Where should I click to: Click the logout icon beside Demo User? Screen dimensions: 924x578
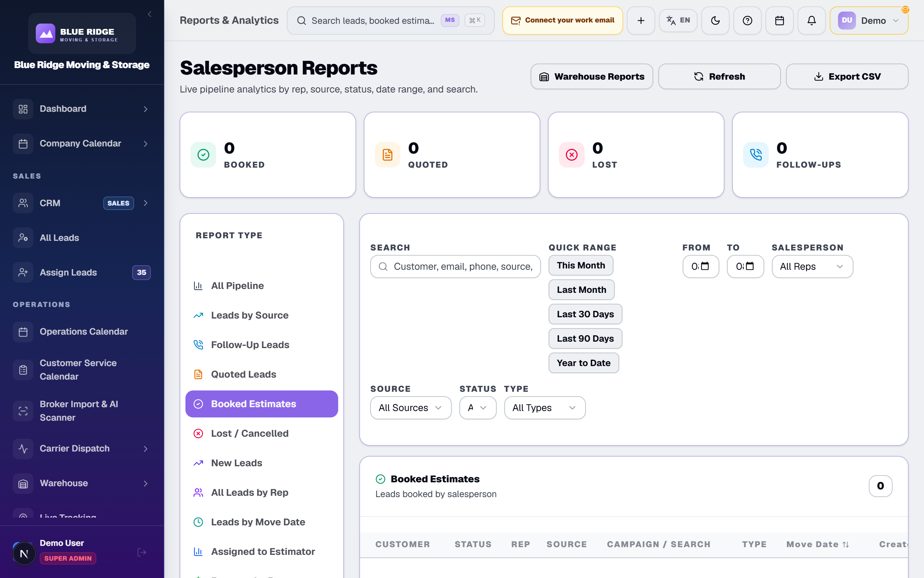point(142,552)
